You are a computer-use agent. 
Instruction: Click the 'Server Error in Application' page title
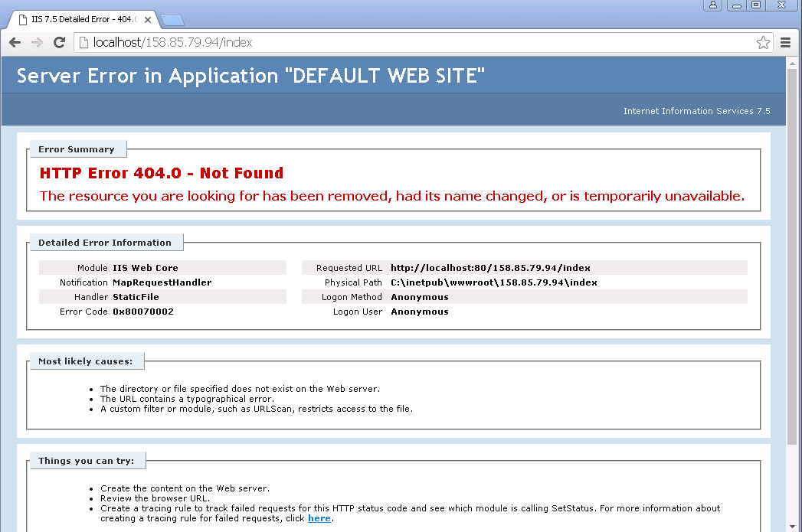tap(250, 76)
